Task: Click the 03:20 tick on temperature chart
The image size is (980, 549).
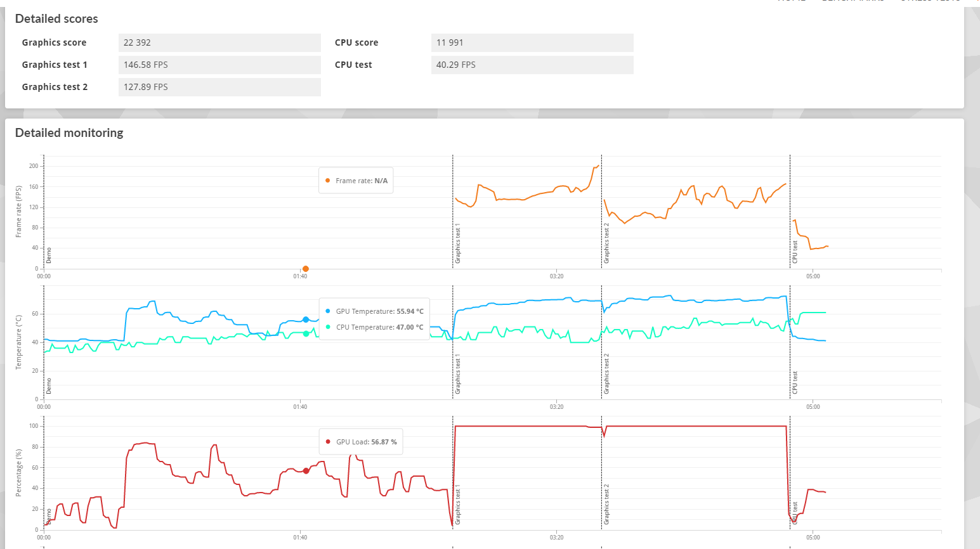Action: 556,406
